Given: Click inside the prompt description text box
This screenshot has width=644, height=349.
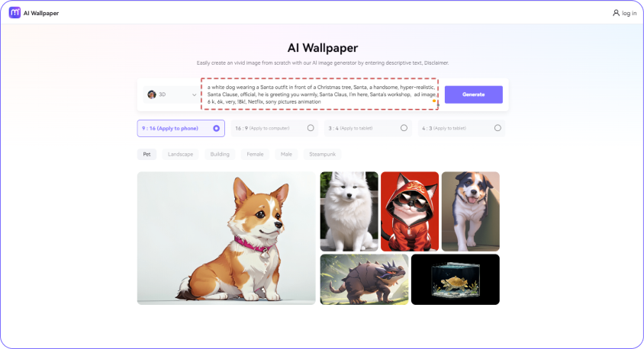Looking at the screenshot, I should click(320, 94).
